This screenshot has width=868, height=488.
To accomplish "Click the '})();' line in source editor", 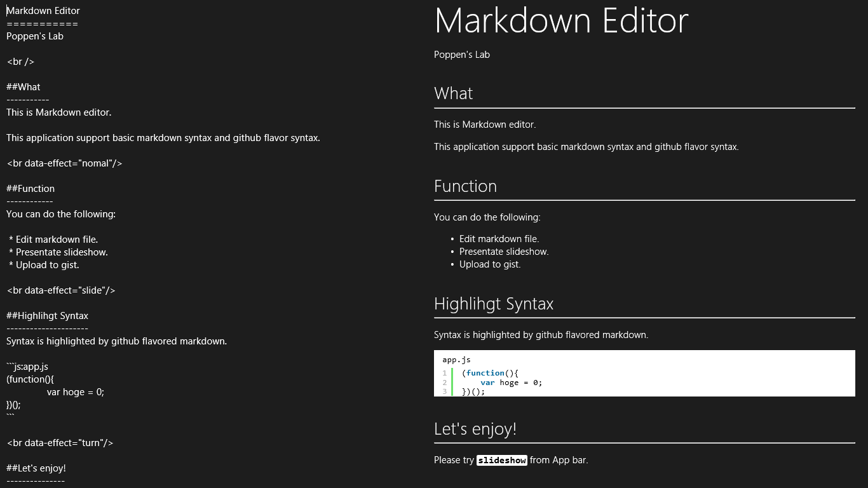I will 13,405.
